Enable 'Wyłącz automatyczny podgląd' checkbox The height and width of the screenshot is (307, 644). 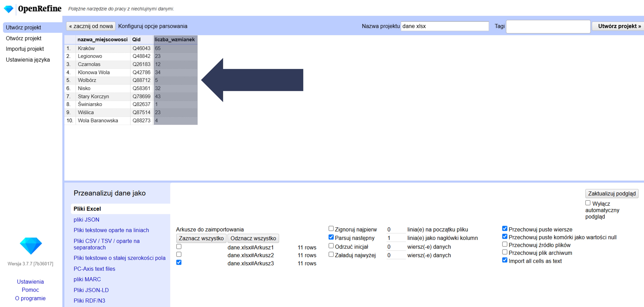(x=588, y=203)
